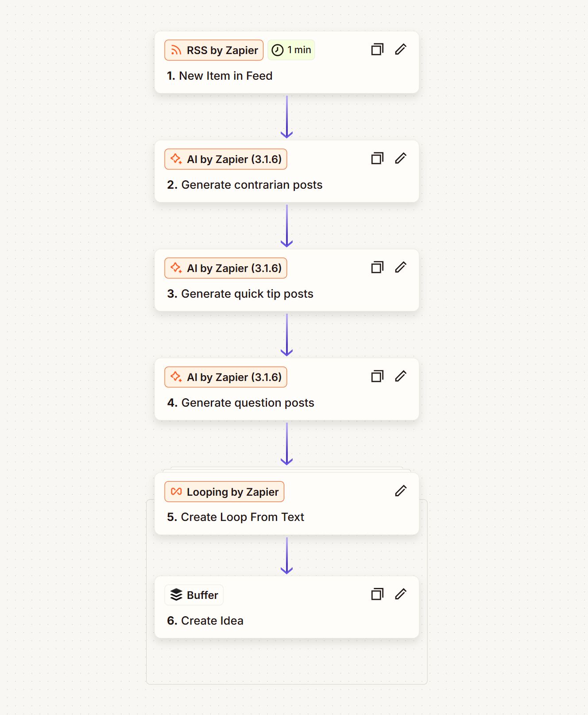Click the Buffer layers icon on step 6
The height and width of the screenshot is (715, 588).
tap(177, 595)
